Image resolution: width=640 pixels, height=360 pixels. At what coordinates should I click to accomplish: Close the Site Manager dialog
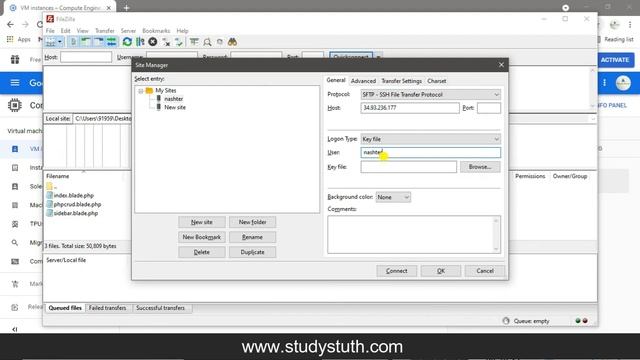(x=501, y=65)
